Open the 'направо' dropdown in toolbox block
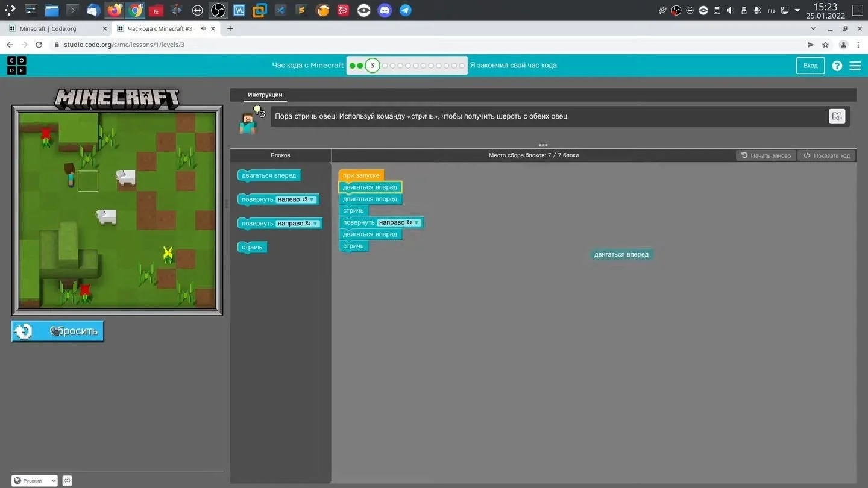The image size is (868, 488). click(x=298, y=224)
